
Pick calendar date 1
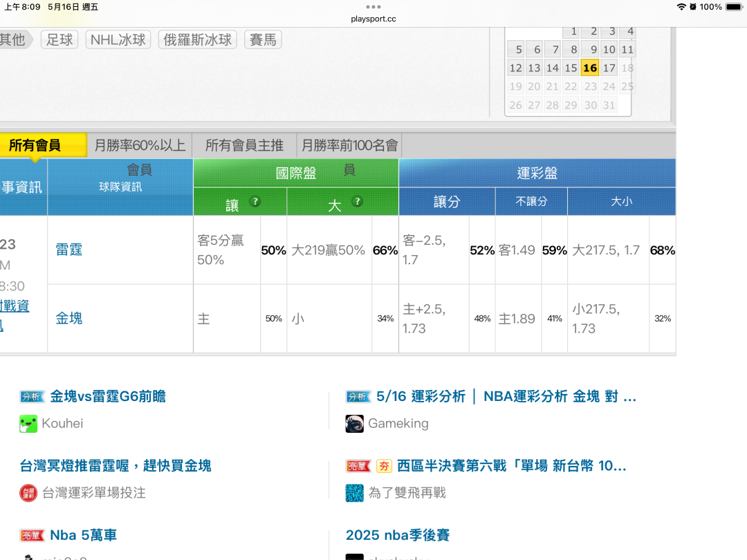click(572, 32)
